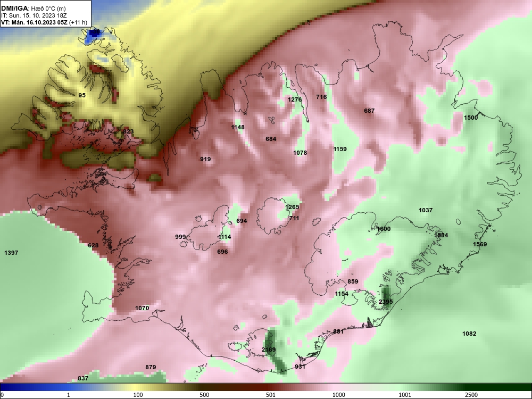
Task: Select the 1037 map value
Action: pyautogui.click(x=426, y=210)
